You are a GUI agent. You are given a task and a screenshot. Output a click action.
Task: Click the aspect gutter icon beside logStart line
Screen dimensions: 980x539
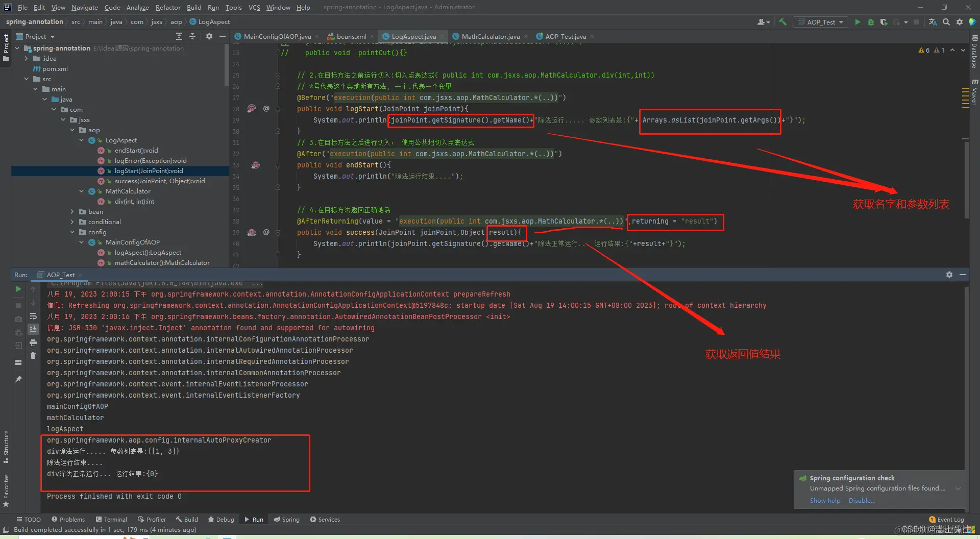[x=252, y=109]
